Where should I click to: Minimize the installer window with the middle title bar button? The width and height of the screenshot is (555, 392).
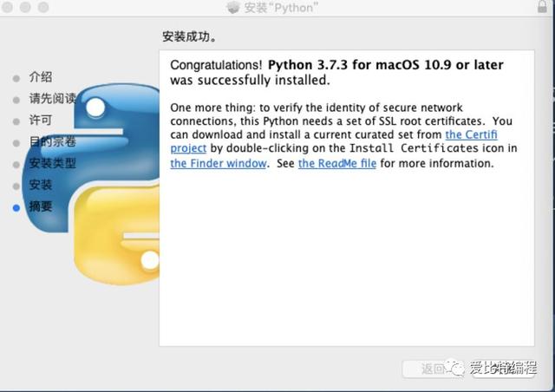25,7
